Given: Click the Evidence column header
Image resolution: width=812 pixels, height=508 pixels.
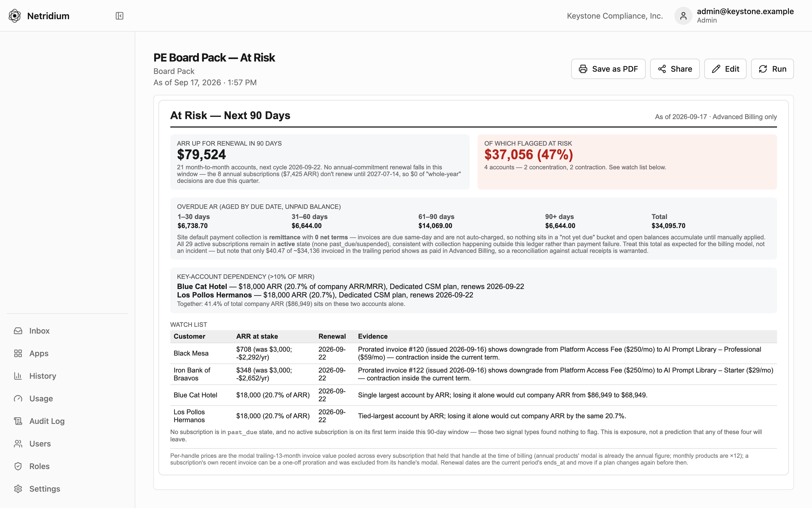Looking at the screenshot, I should point(372,336).
